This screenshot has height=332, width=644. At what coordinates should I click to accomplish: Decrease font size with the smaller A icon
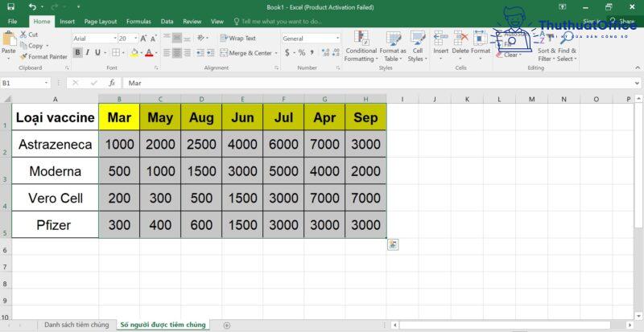(x=154, y=39)
